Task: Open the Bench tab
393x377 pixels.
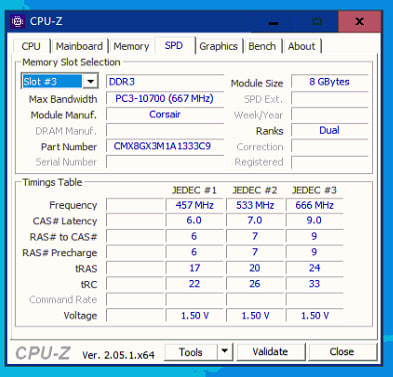Action: (x=262, y=46)
